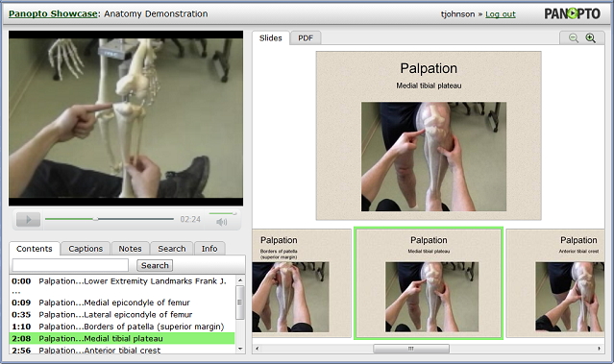Log out of tjohnson account
The height and width of the screenshot is (364, 614).
coord(501,14)
